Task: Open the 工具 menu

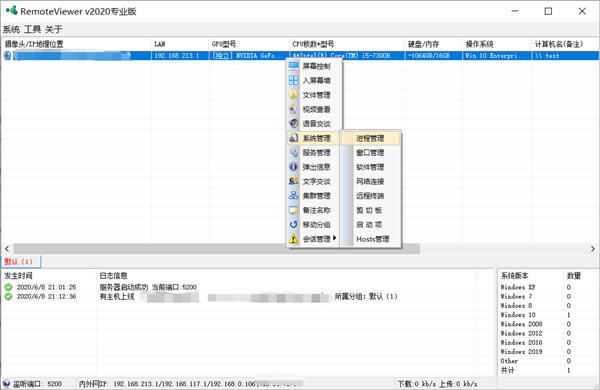Action: (32, 29)
